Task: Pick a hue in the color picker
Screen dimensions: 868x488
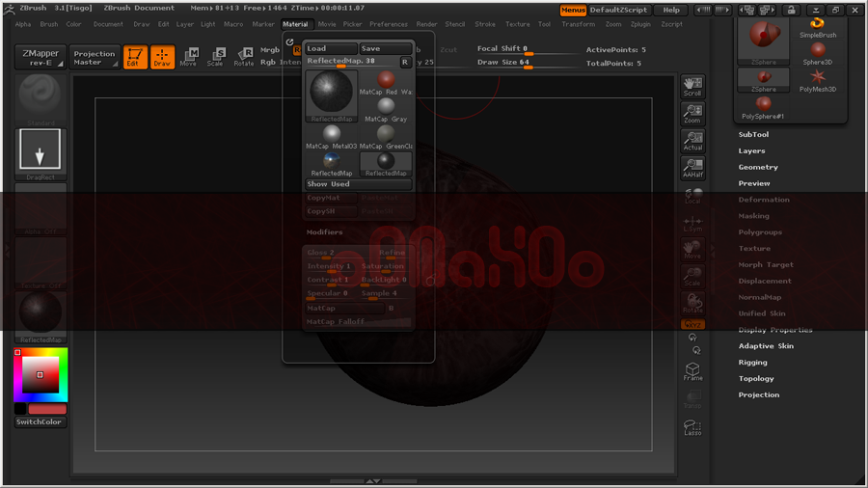Action: click(x=41, y=374)
